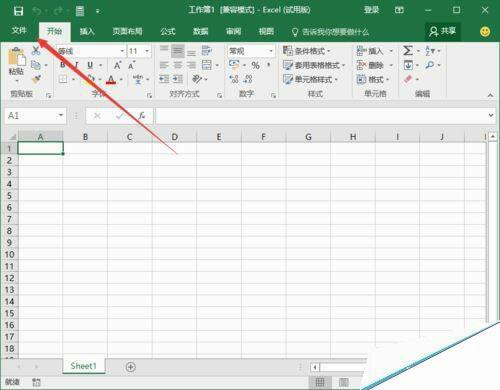
Task: Open the 文件 menu
Action: tap(19, 31)
